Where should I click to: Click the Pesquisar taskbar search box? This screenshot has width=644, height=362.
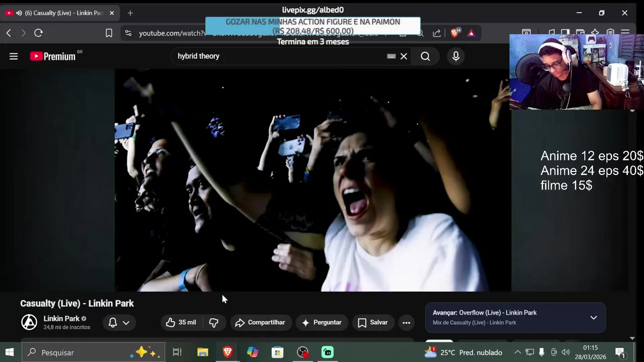tap(94, 352)
